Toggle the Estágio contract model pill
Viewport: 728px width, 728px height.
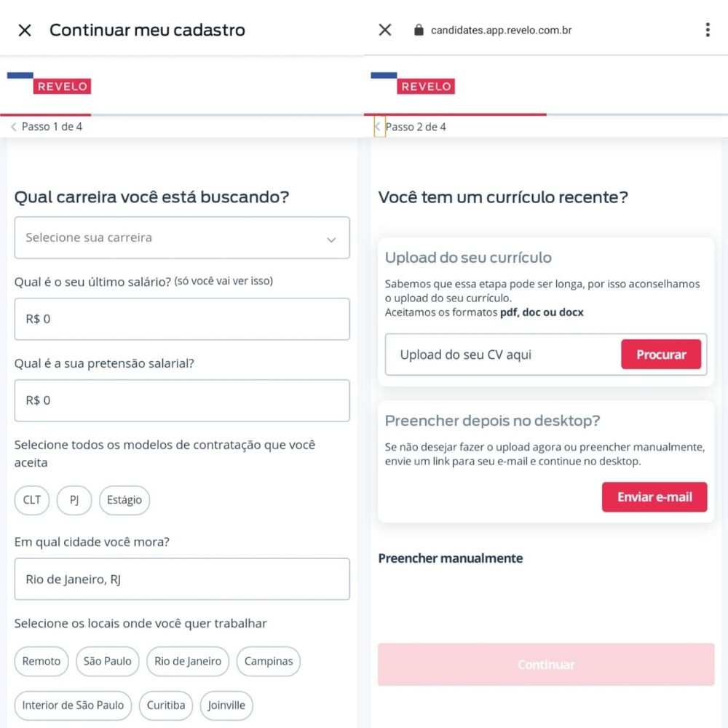click(124, 500)
